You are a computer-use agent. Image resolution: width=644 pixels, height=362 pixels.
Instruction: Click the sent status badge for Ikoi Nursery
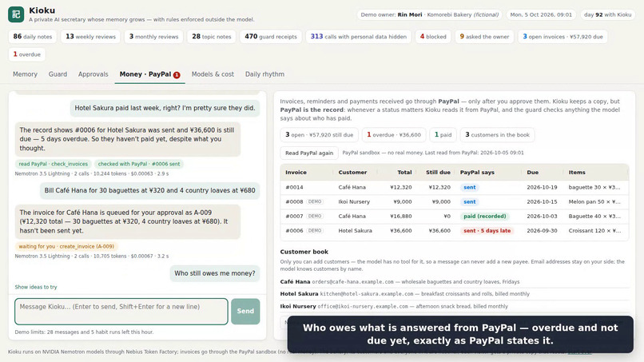470,201
